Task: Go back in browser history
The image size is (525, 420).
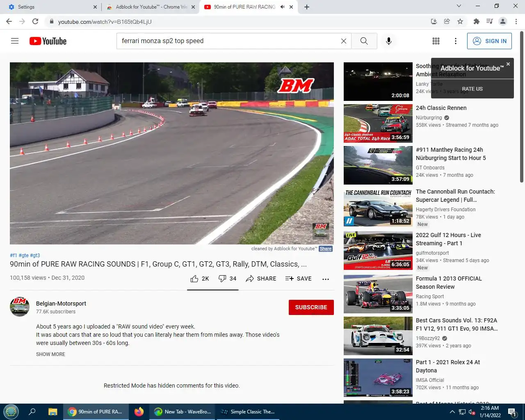Action: [x=9, y=21]
